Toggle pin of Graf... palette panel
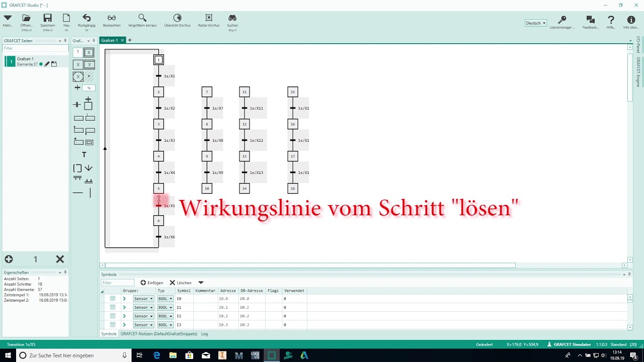The image size is (644, 362). tap(94, 41)
